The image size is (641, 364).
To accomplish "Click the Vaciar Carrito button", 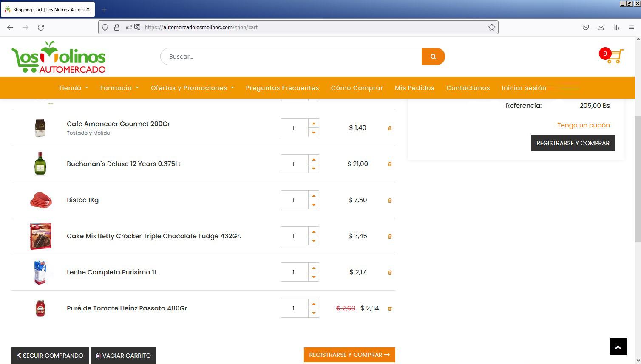I will (123, 356).
